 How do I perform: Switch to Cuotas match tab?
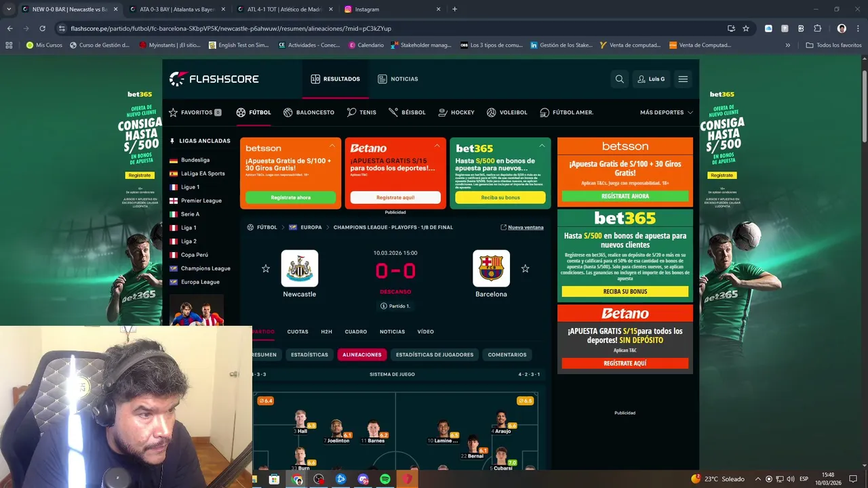298,331
